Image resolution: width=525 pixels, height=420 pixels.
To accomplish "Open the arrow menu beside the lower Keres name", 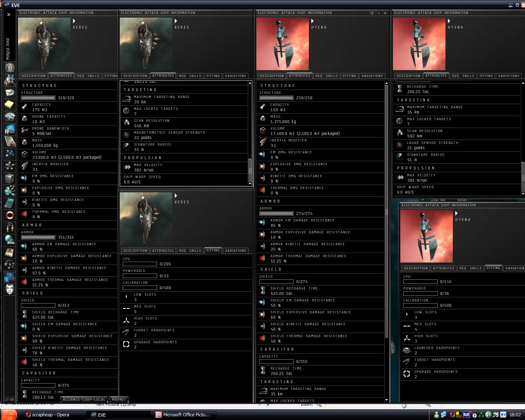I will coord(176,196).
